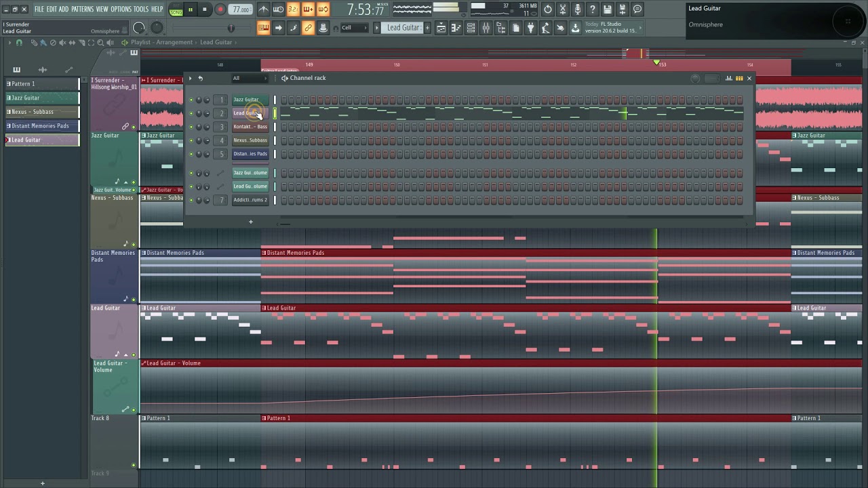Open the OPTIONS menu
This screenshot has width=868, height=488.
coord(121,9)
